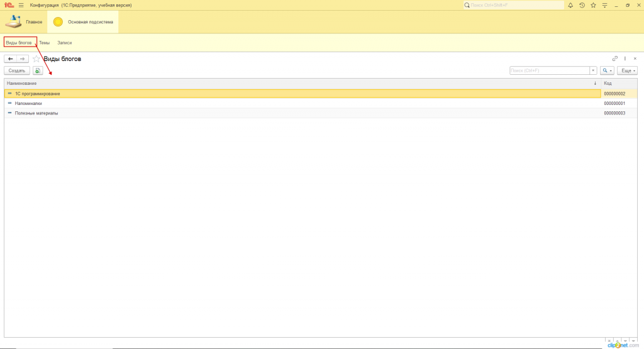Open form options three-dots icon
644x349 pixels.
(x=625, y=58)
